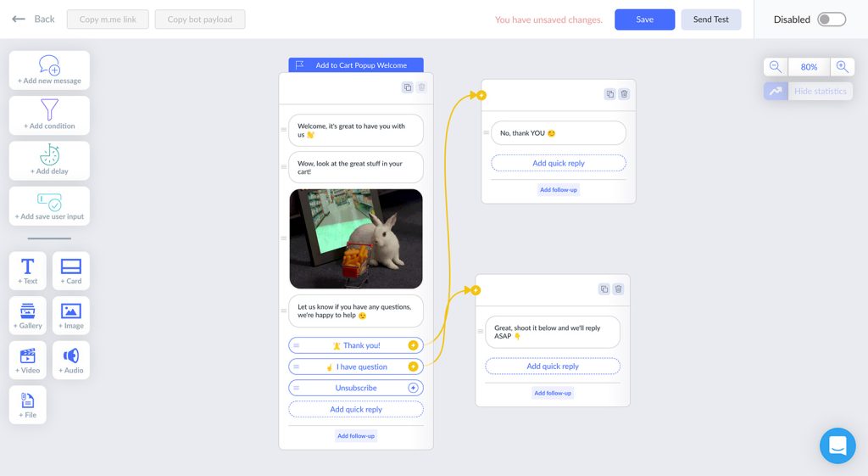Click the zoom out magnifier icon
The image size is (868, 476).
click(x=776, y=67)
